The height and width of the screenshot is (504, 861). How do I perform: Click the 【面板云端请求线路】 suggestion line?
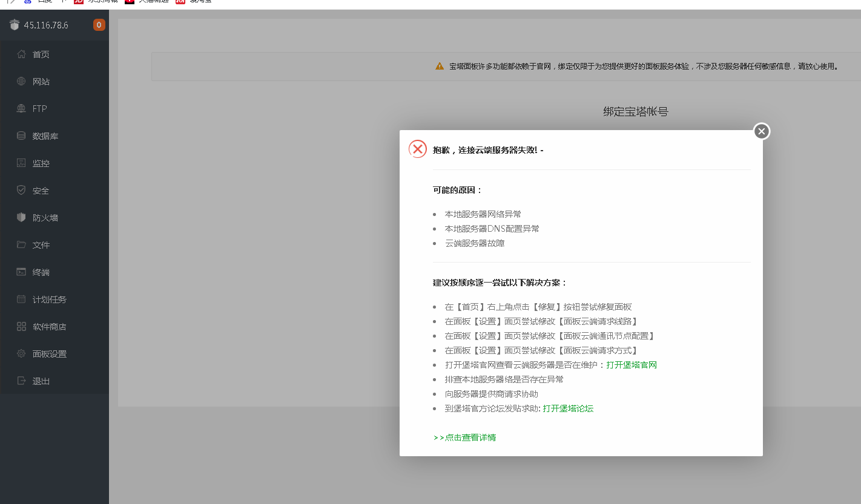pyautogui.click(x=541, y=321)
